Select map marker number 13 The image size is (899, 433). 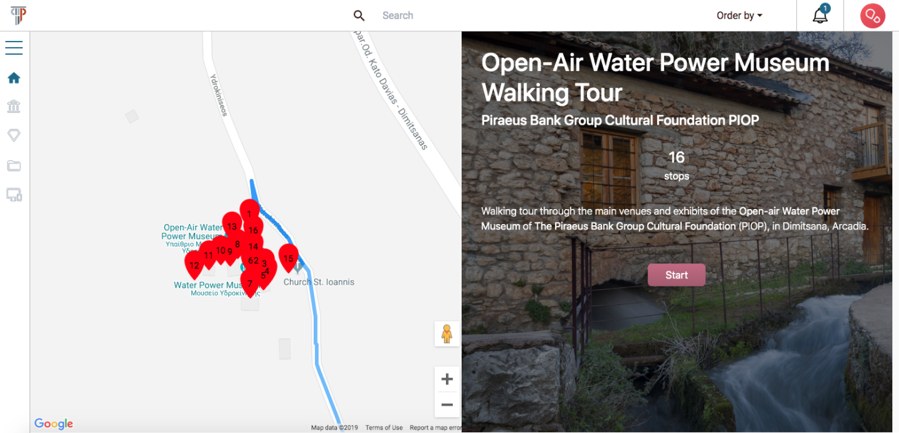232,225
